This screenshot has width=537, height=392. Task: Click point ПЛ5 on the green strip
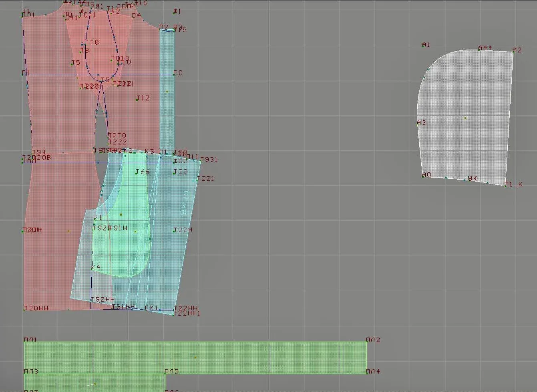pos(171,372)
